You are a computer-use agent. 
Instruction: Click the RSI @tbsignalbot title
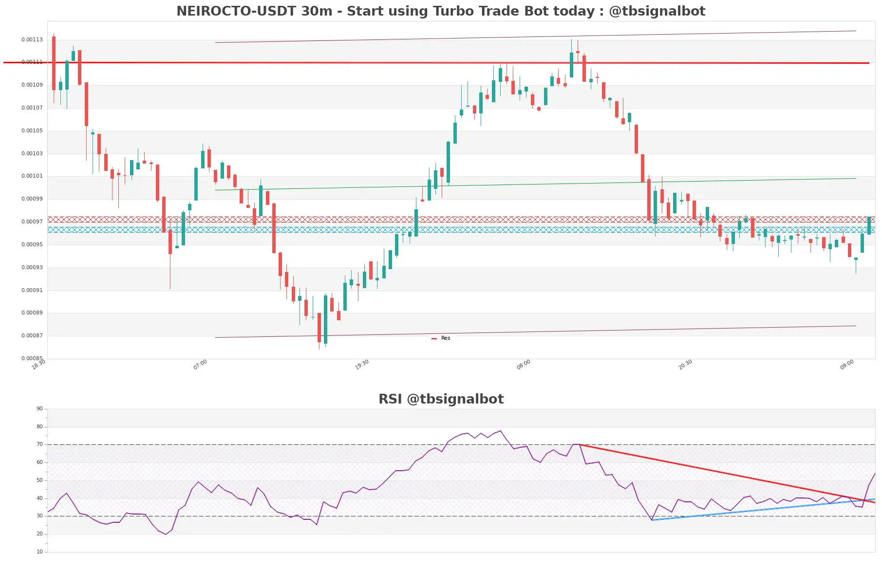441,399
